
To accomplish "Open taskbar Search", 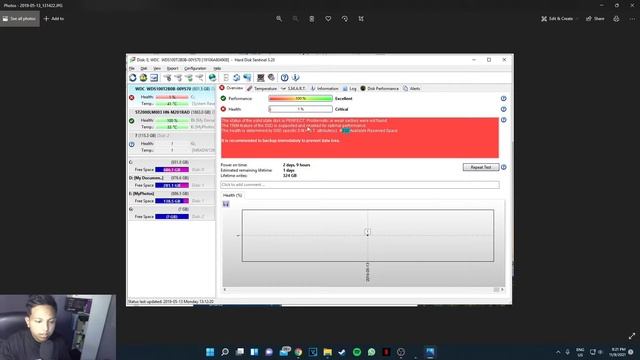I will point(225,352).
